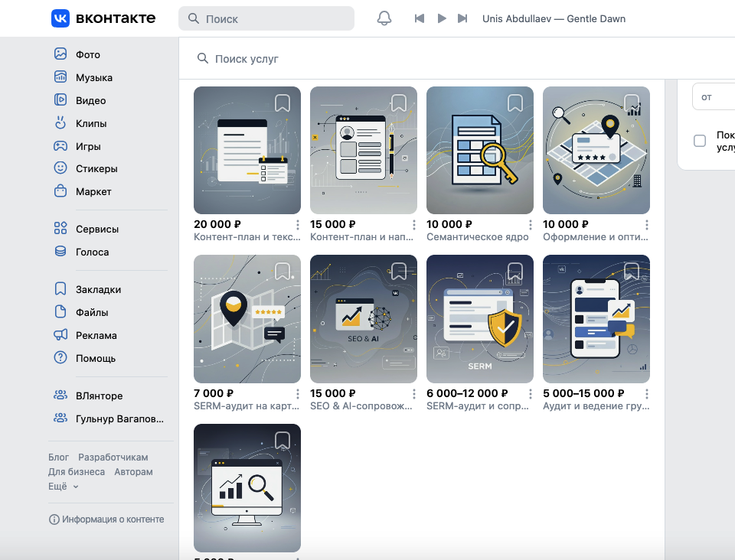735x560 pixels.
Task: Open more options for Аудит и ведение гру
Action: (x=646, y=393)
